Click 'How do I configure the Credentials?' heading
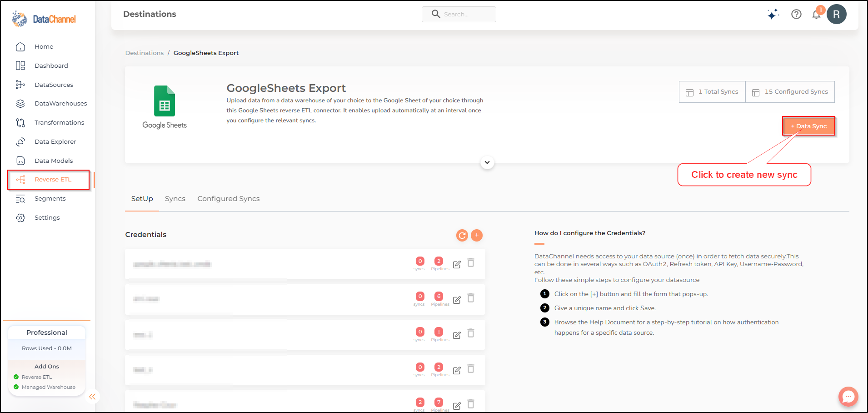The image size is (868, 413). coord(590,233)
